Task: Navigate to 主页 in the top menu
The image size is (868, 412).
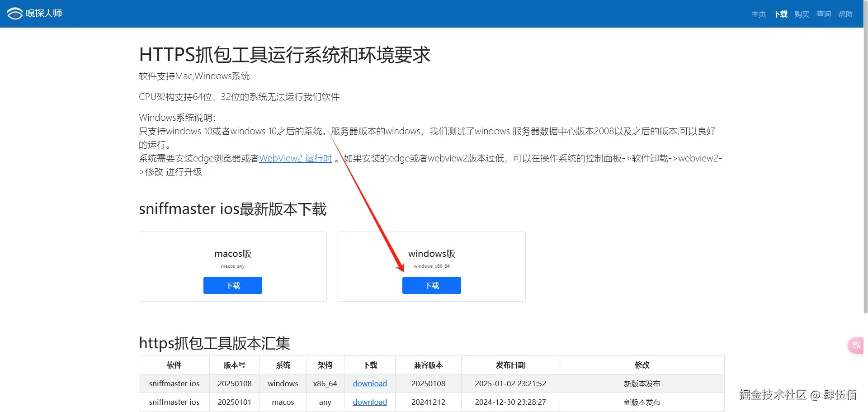Action: pyautogui.click(x=758, y=14)
